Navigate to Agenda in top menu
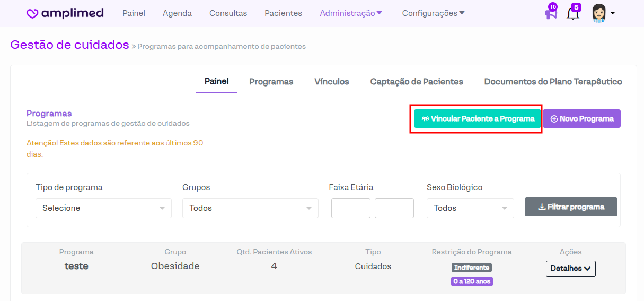The image size is (644, 301). coord(177,13)
